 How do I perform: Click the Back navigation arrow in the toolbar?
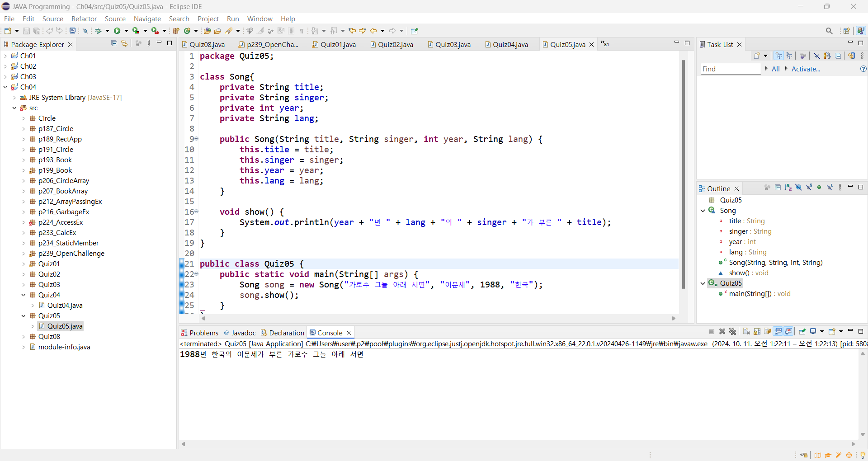click(x=373, y=31)
